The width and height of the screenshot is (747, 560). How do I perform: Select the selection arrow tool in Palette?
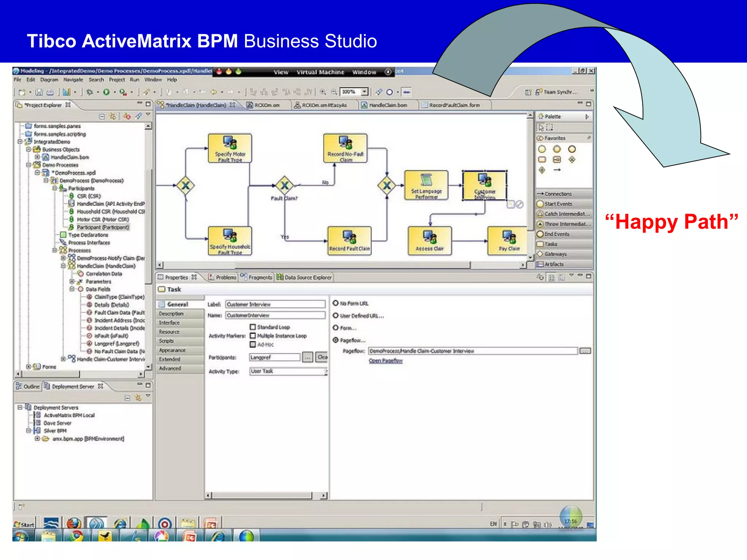541,127
